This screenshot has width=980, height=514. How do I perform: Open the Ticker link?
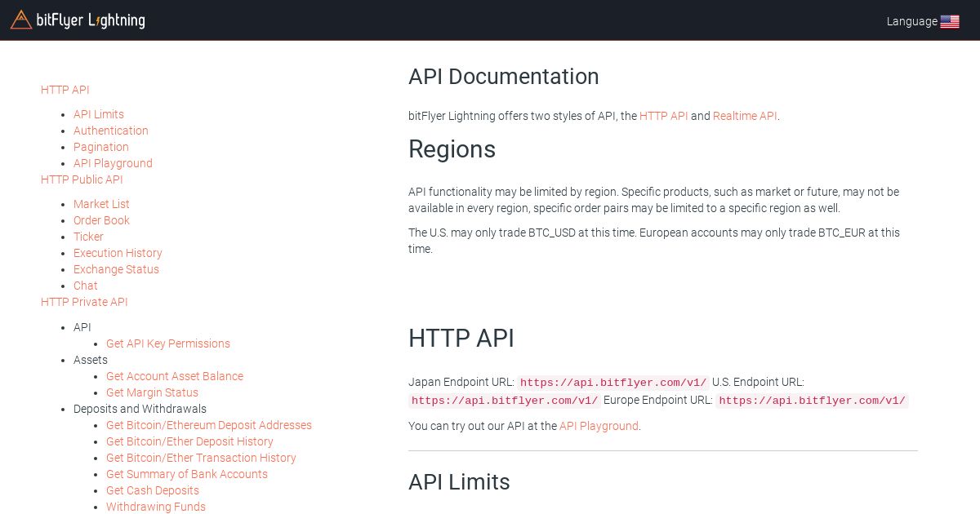88,237
